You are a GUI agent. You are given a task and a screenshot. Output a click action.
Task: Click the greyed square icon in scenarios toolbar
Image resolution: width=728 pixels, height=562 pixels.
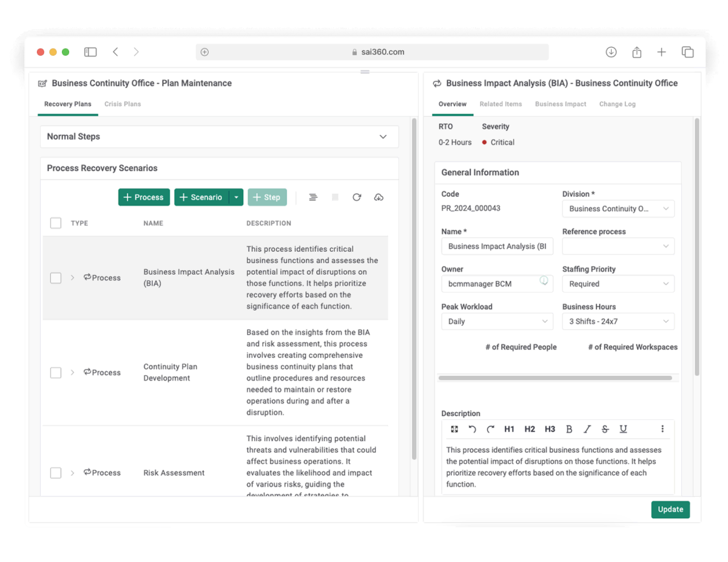tap(335, 197)
